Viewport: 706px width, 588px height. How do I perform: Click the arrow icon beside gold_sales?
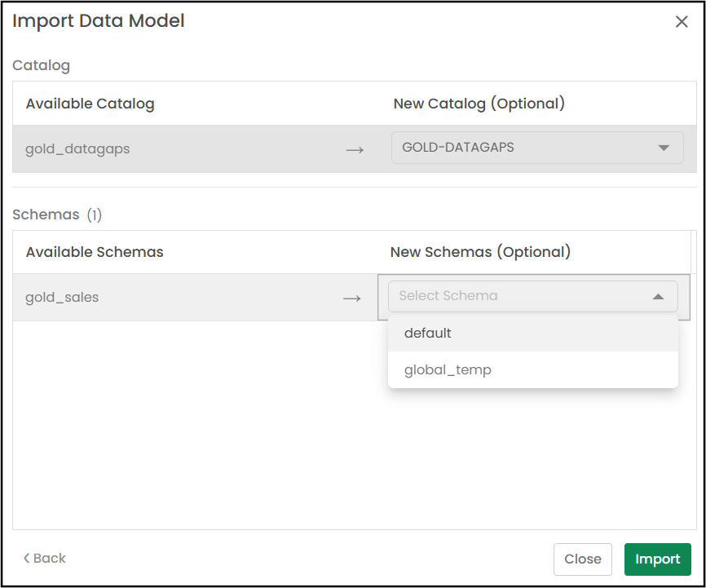pos(352,298)
